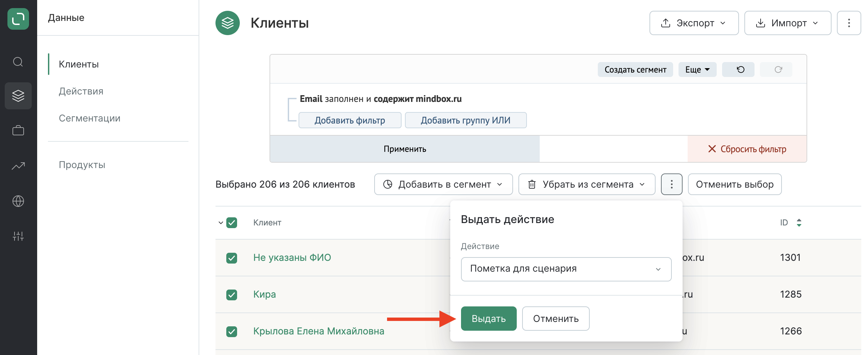Open client link Крылова Елена Михайловна

click(318, 331)
